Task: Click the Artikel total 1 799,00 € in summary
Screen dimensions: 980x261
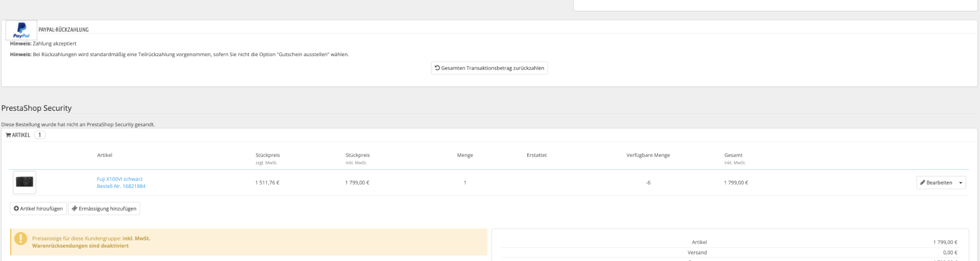Action: point(945,243)
